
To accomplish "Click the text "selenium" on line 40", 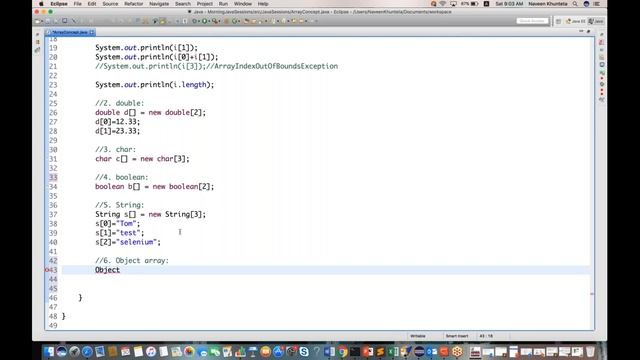I will click(x=136, y=242).
